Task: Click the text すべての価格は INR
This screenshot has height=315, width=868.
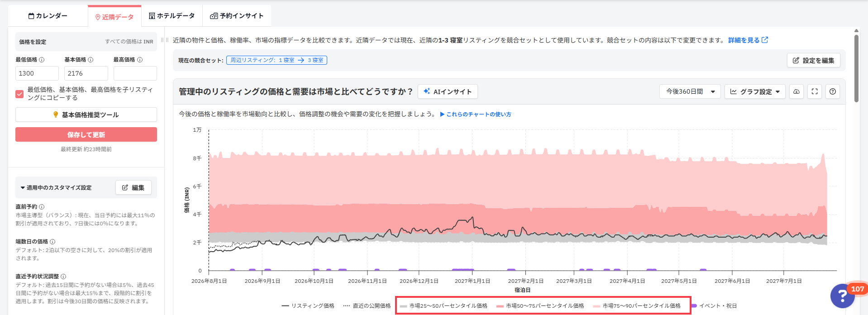Action: (129, 42)
